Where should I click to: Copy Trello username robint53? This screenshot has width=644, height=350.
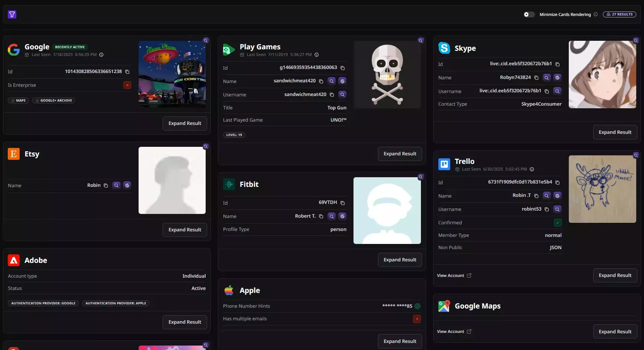point(547,209)
